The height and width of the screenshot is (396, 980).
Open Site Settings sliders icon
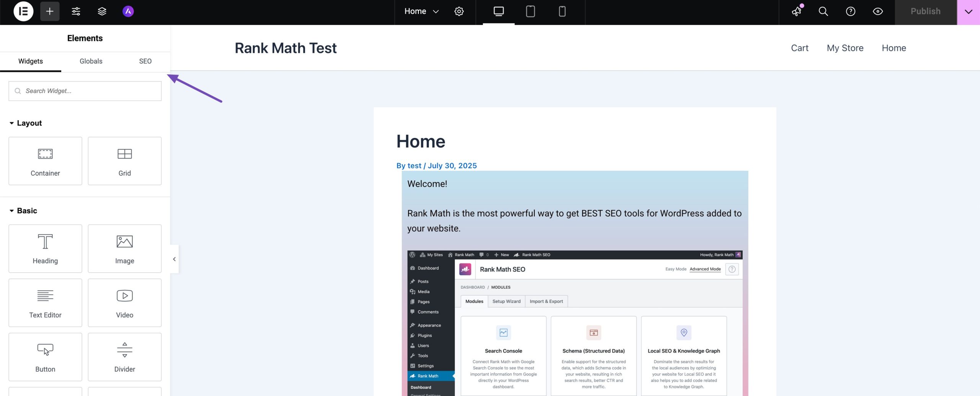point(76,11)
